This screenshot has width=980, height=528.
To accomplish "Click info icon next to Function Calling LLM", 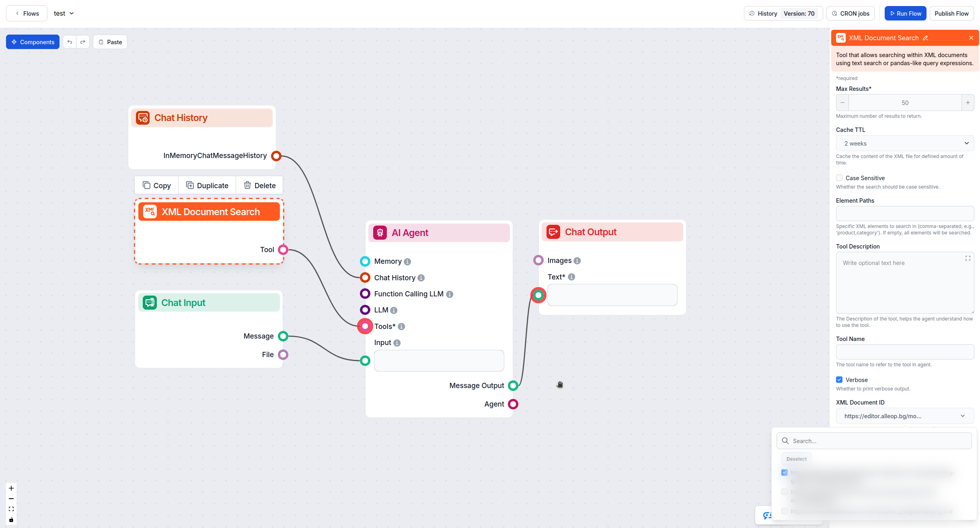I will click(450, 294).
